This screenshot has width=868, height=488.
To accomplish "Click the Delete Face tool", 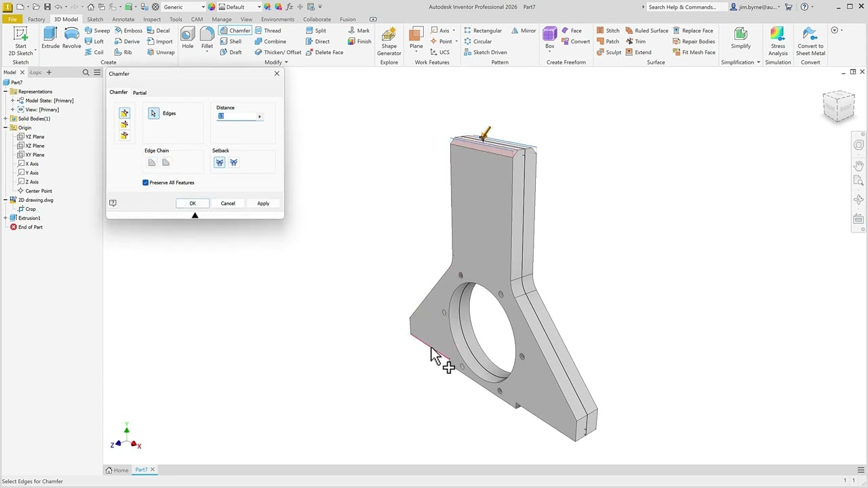I will [x=323, y=52].
